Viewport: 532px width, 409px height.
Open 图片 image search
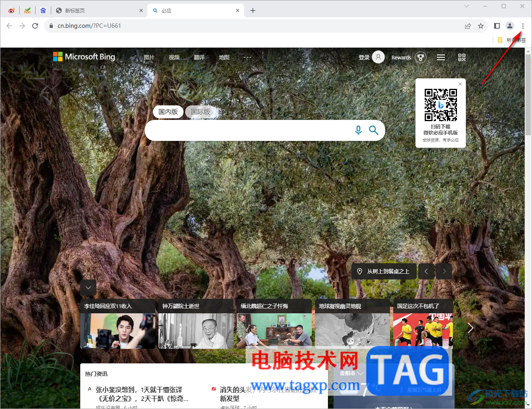click(149, 57)
